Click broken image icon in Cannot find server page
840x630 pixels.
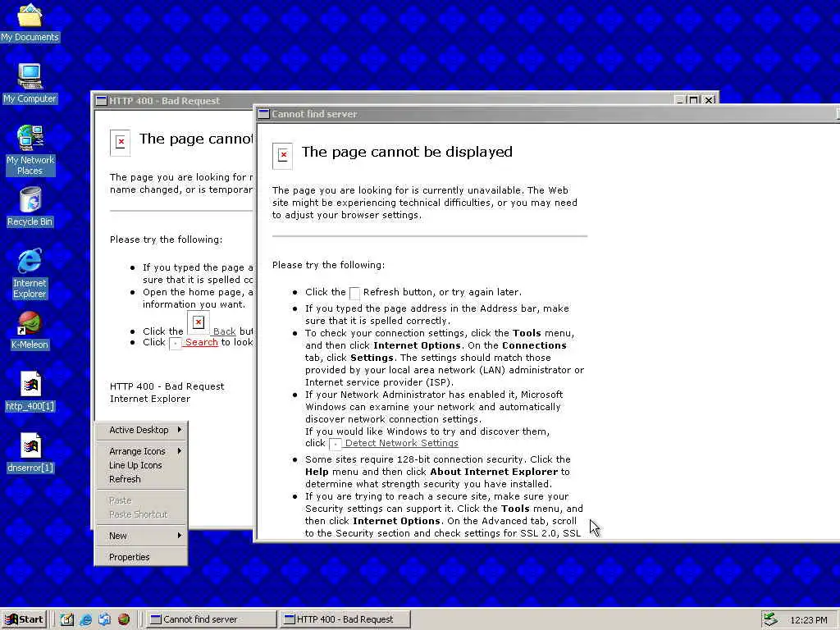(282, 156)
